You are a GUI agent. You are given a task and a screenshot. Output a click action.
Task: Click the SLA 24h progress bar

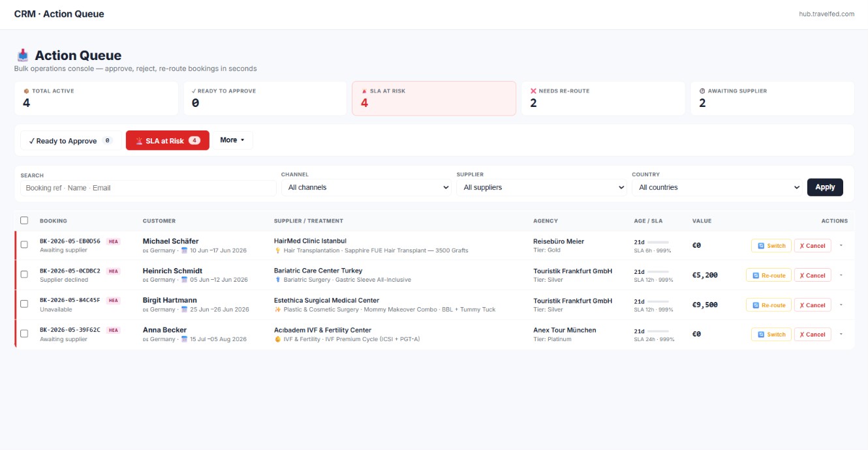(x=658, y=331)
